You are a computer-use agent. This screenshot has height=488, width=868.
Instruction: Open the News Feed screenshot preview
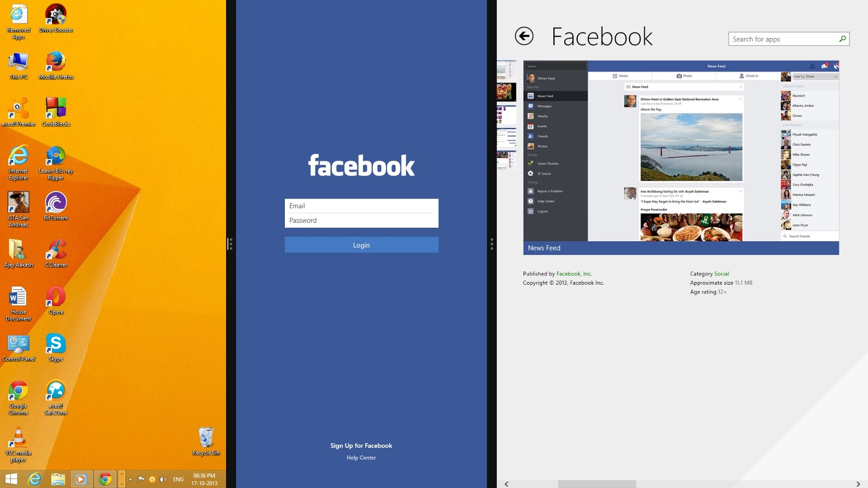[681, 157]
